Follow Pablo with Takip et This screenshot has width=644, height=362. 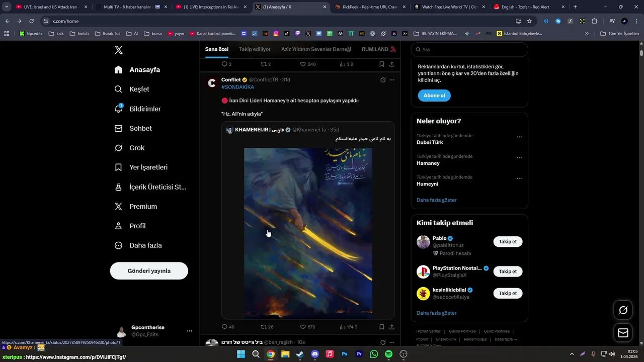[508, 242]
